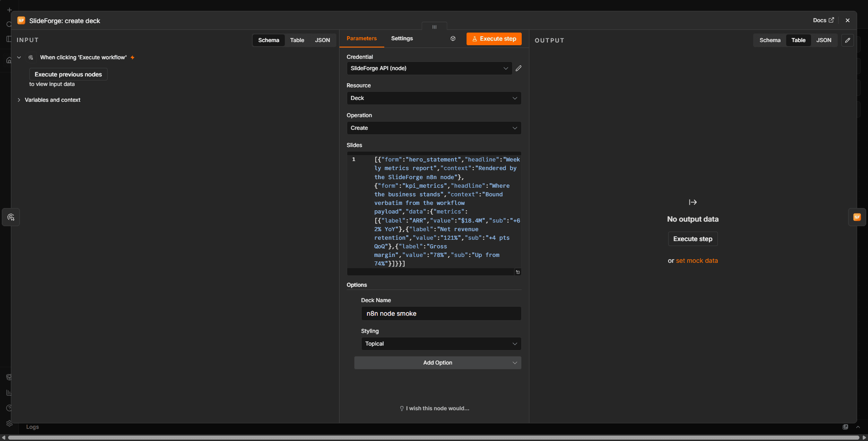Screen dimensions: 868x441
Task: Click into the Slides JSON code editor
Action: (x=434, y=212)
